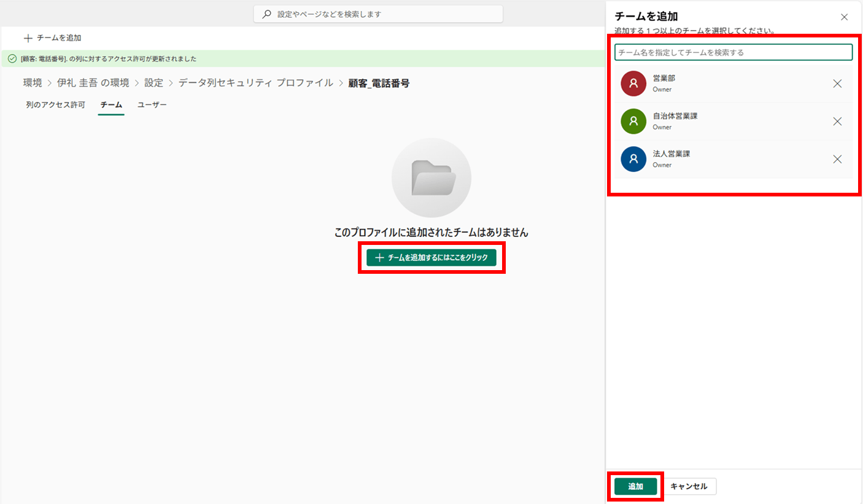Click the キャンセル button
863x504 pixels.
coord(689,486)
